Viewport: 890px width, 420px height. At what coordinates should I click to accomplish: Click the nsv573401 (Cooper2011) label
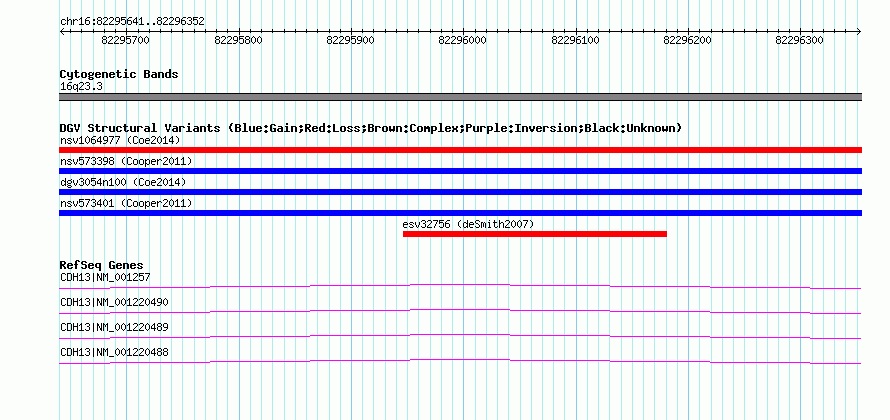[x=126, y=203]
